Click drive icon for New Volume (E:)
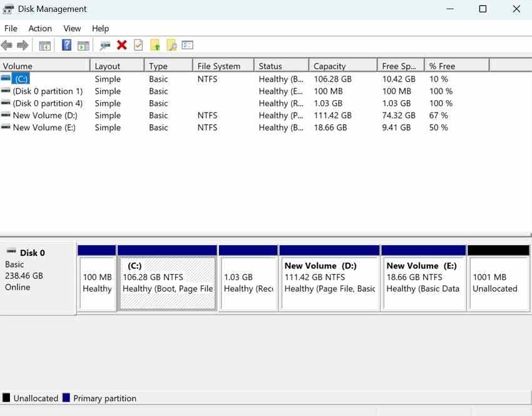Screen dimensions: 532x416 click(6, 127)
